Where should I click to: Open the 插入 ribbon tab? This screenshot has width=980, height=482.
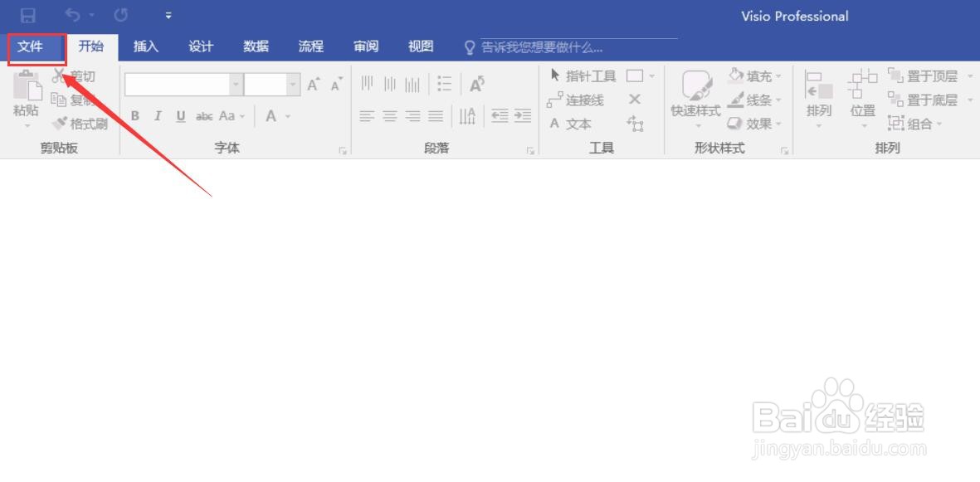pos(145,47)
